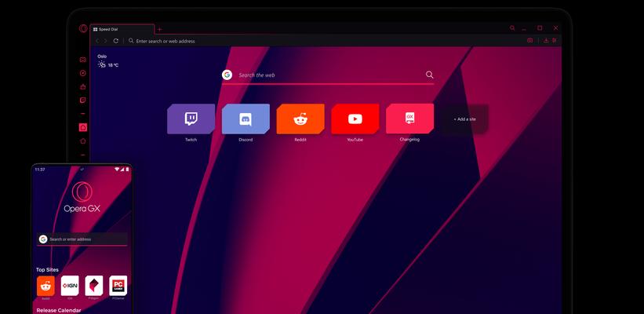Click the 'Oslo' city label

(x=102, y=57)
